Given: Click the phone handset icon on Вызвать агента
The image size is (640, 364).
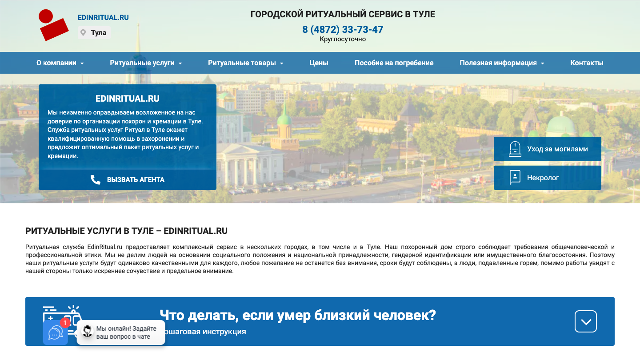Looking at the screenshot, I should 96,179.
